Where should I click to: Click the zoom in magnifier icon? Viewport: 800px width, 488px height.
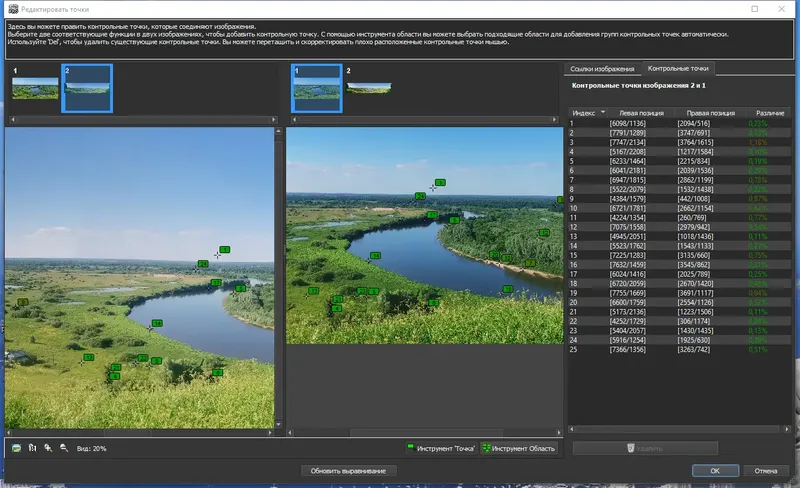[48, 448]
